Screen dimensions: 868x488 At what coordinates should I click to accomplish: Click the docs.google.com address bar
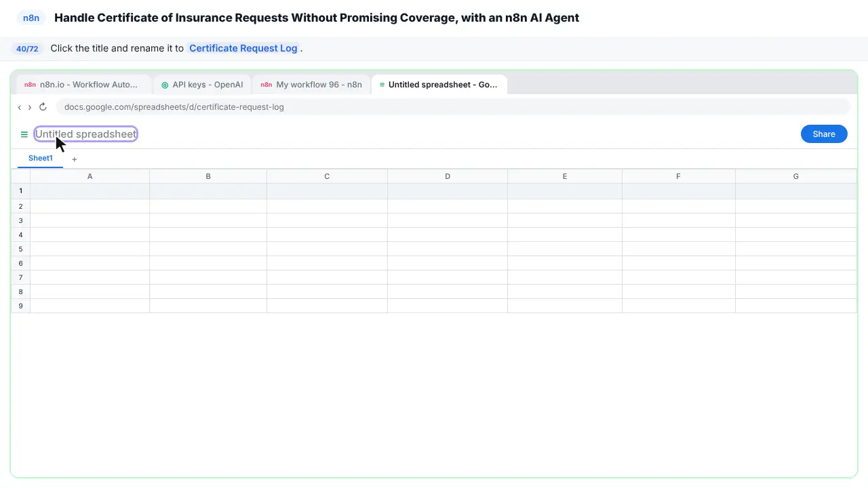(453, 107)
